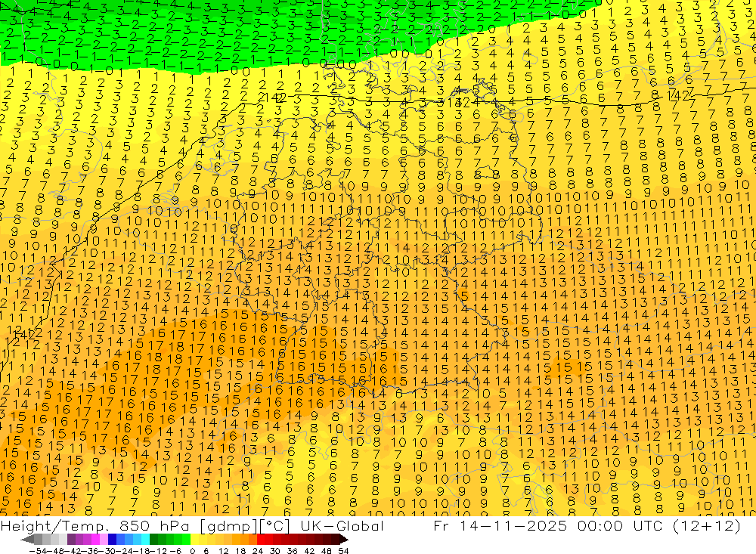Viewport: 756px width, 554px height.
Task: Pick the magenta legend swatch near -36
Action: 96,540
